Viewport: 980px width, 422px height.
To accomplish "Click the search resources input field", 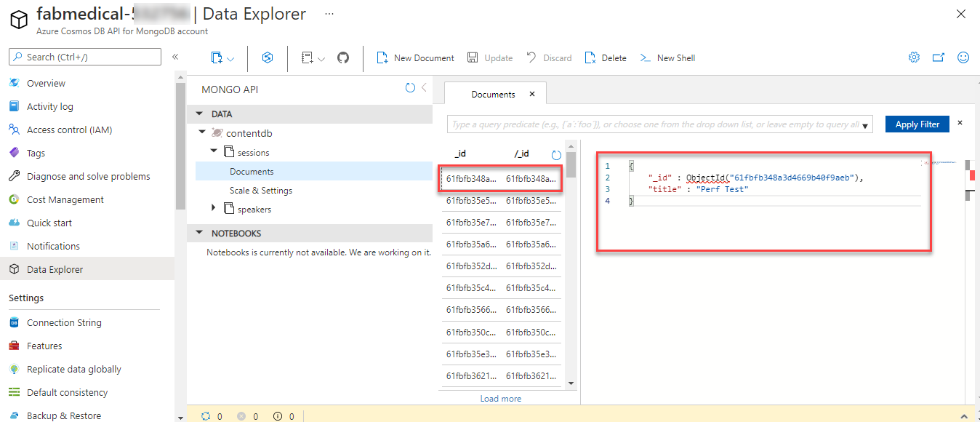I will pyautogui.click(x=84, y=57).
